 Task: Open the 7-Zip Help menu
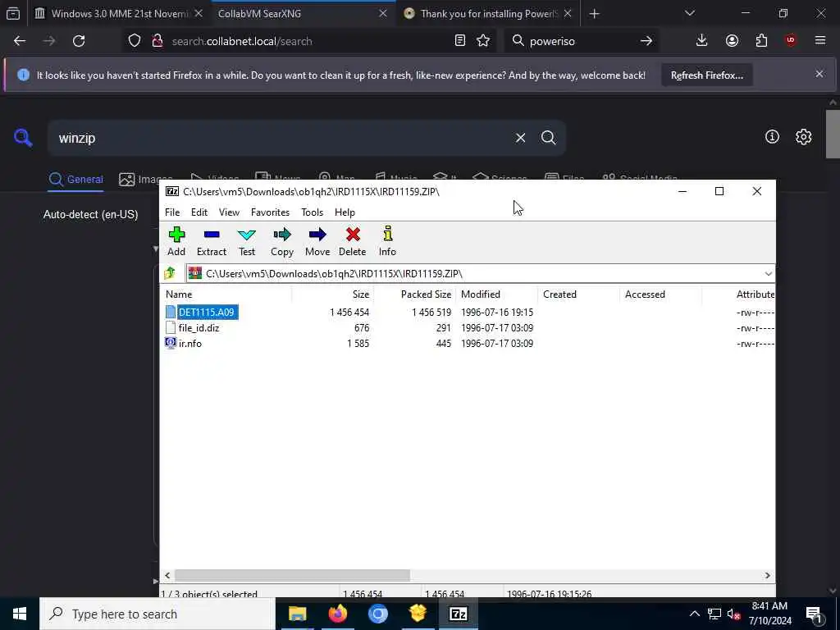(345, 212)
